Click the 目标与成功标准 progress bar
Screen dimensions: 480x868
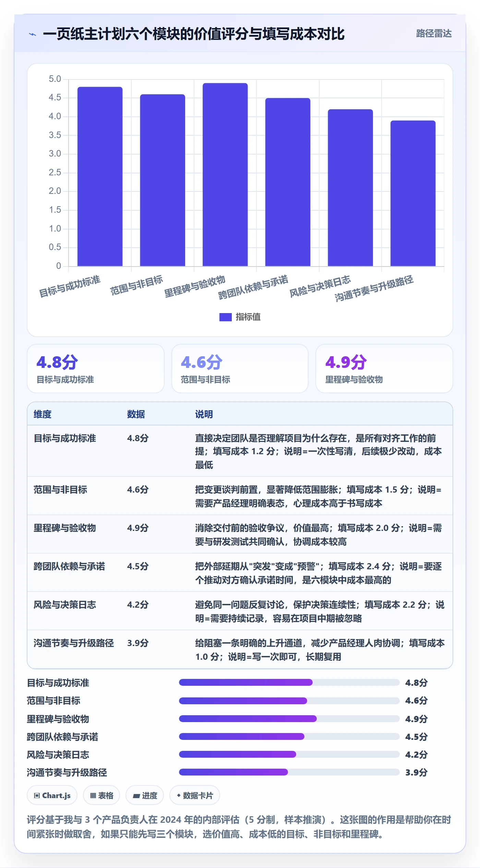pos(289,682)
